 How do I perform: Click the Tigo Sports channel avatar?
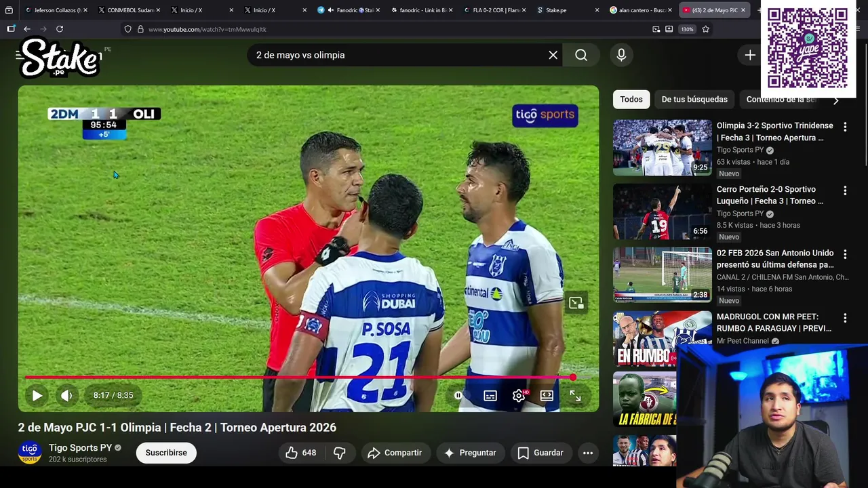[x=30, y=453]
